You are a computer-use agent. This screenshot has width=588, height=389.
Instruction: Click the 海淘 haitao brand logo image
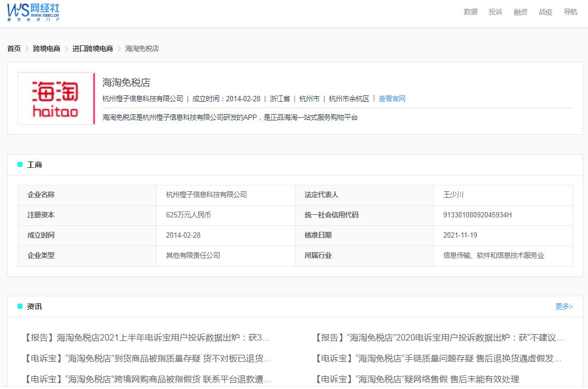pyautogui.click(x=55, y=99)
